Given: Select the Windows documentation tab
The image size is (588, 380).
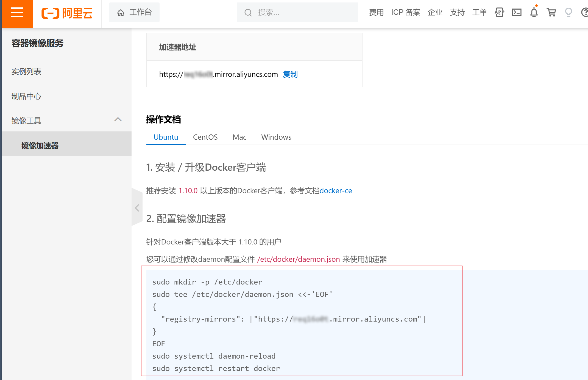Looking at the screenshot, I should point(276,137).
